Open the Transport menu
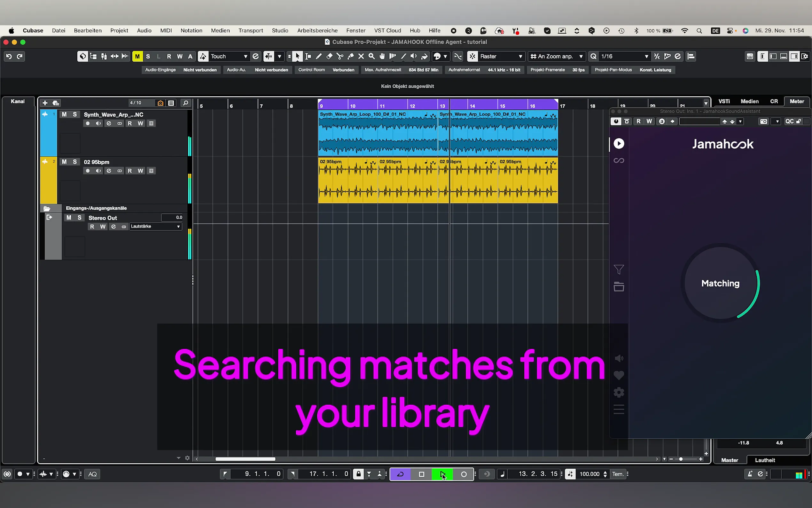Screen dimensions: 812x508 point(251,31)
